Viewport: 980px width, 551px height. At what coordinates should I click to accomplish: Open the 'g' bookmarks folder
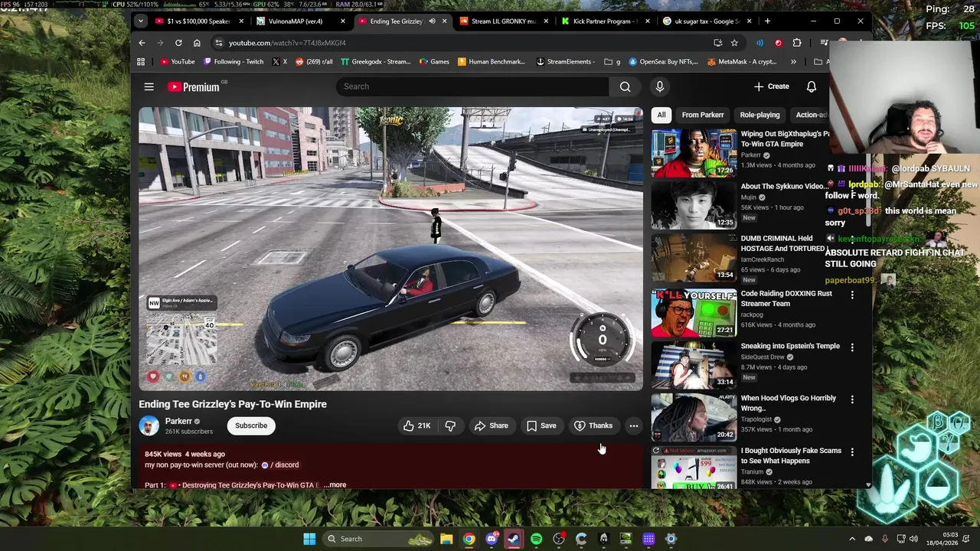[612, 62]
